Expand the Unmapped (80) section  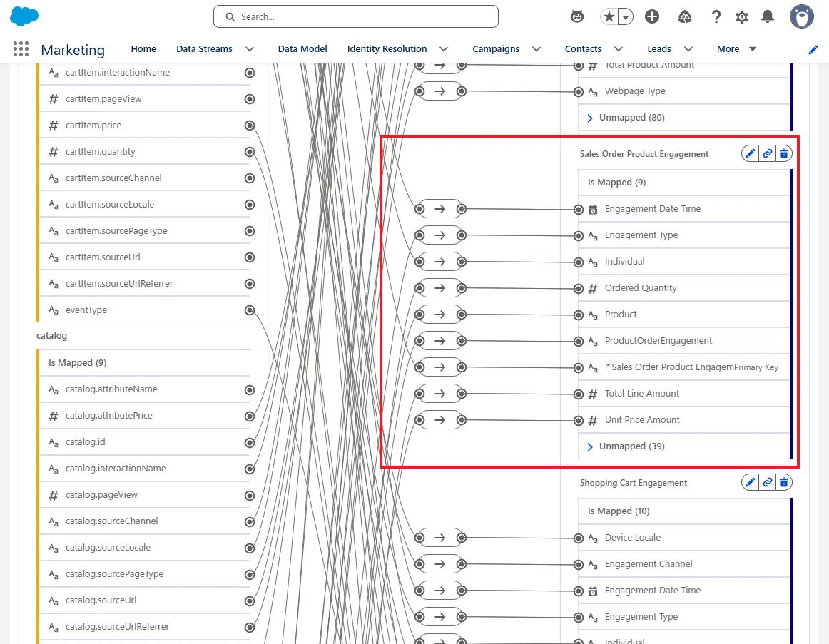pos(590,118)
